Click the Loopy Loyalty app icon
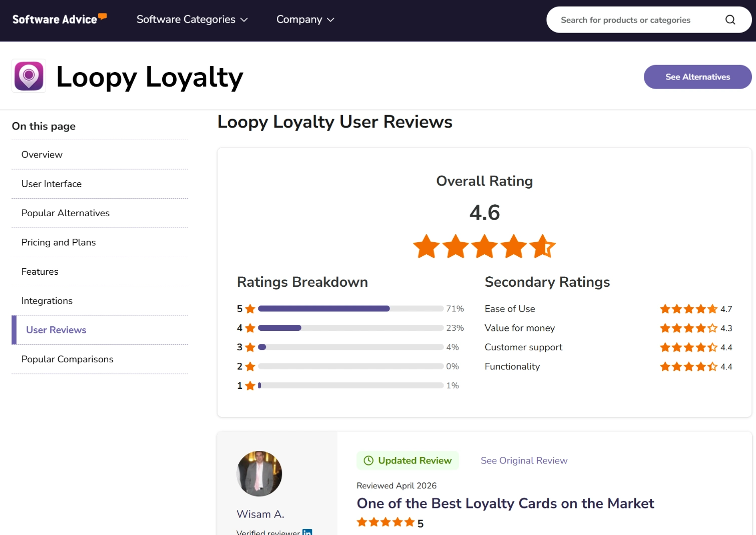The width and height of the screenshot is (756, 535). [29, 76]
